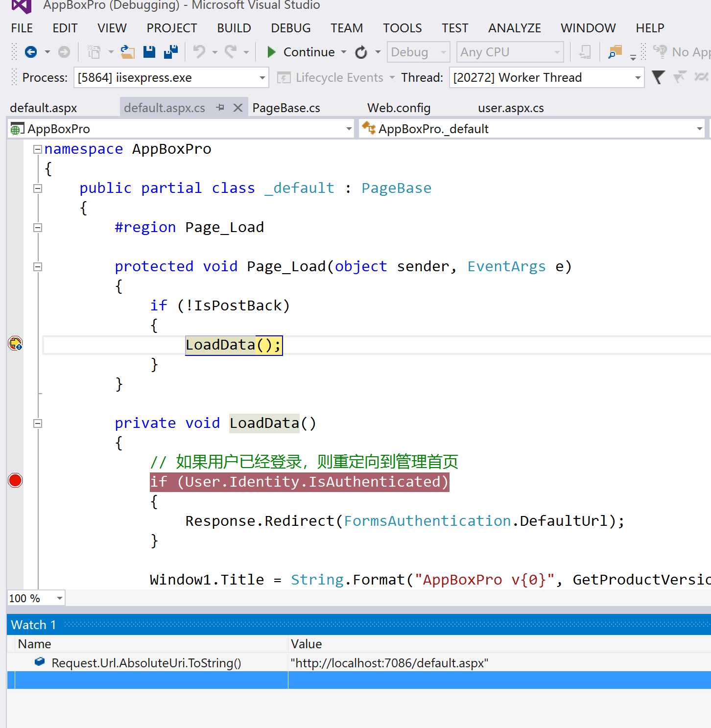The height and width of the screenshot is (728, 711).
Task: Open the TOOLS menu
Action: pyautogui.click(x=403, y=28)
